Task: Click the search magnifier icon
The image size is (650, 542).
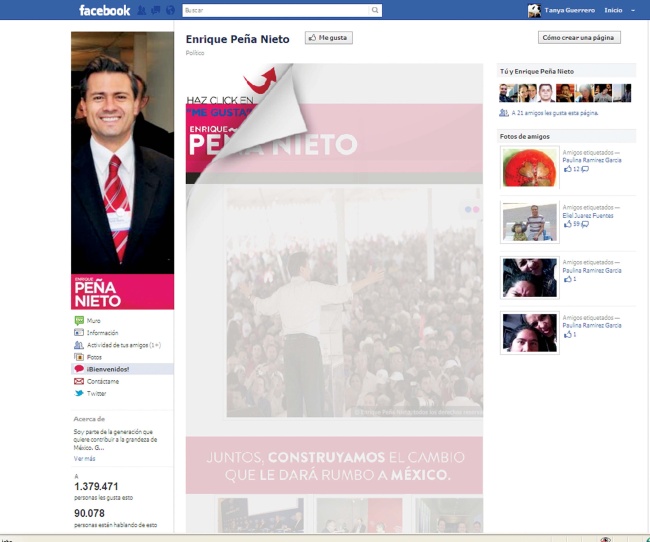Action: pos(375,10)
